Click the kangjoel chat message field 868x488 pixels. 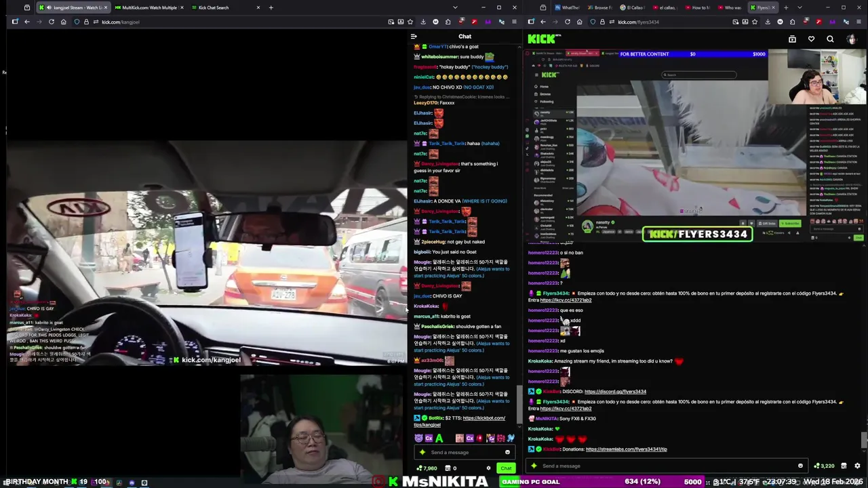coord(463,452)
